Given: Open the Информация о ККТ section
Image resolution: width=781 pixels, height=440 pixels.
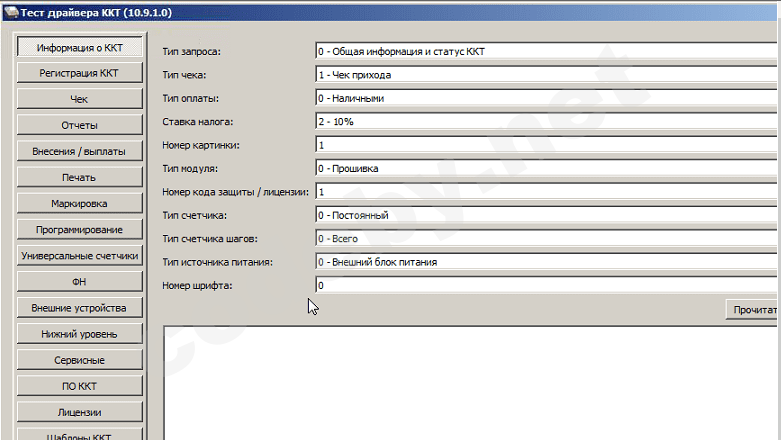Looking at the screenshot, I should click(80, 47).
